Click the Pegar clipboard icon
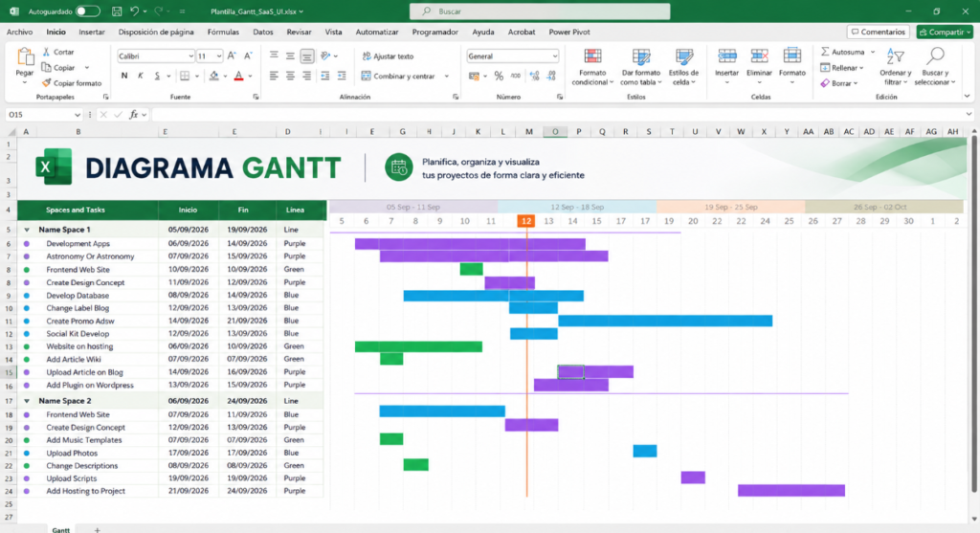Image resolution: width=980 pixels, height=533 pixels. click(x=24, y=57)
